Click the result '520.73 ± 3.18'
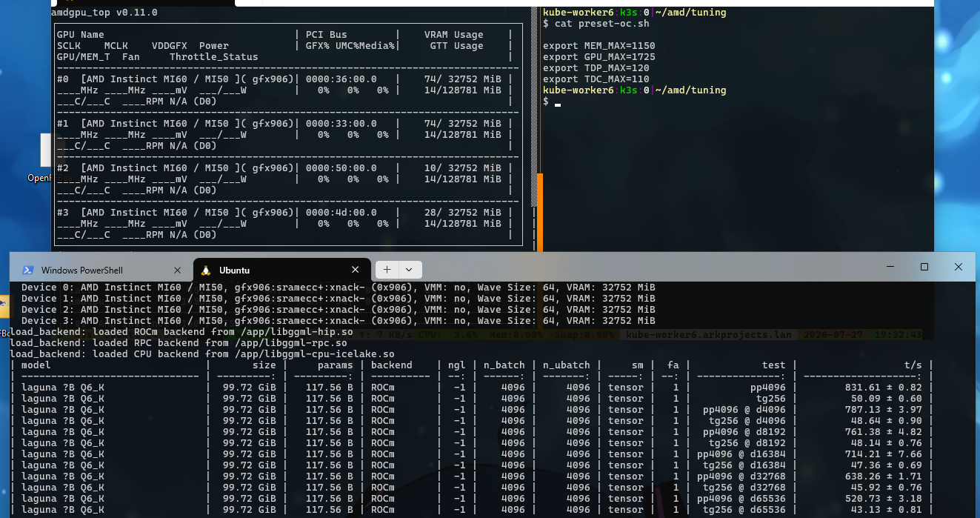This screenshot has height=518, width=980. coord(884,499)
